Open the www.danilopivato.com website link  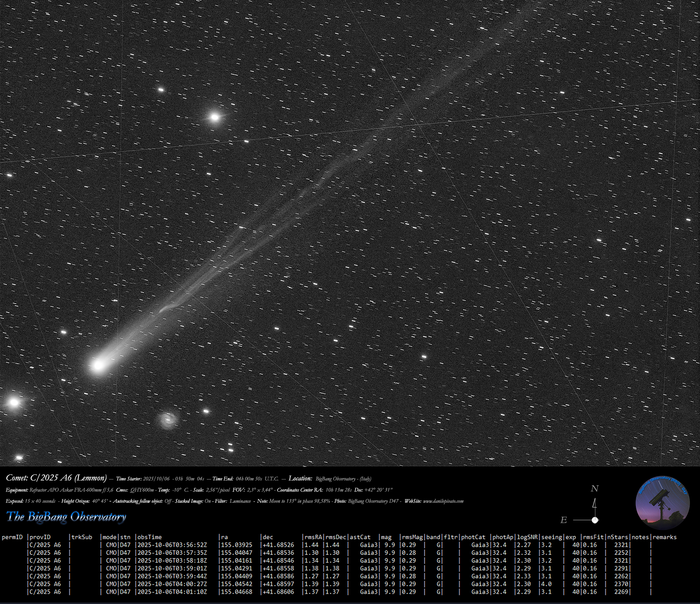click(443, 501)
